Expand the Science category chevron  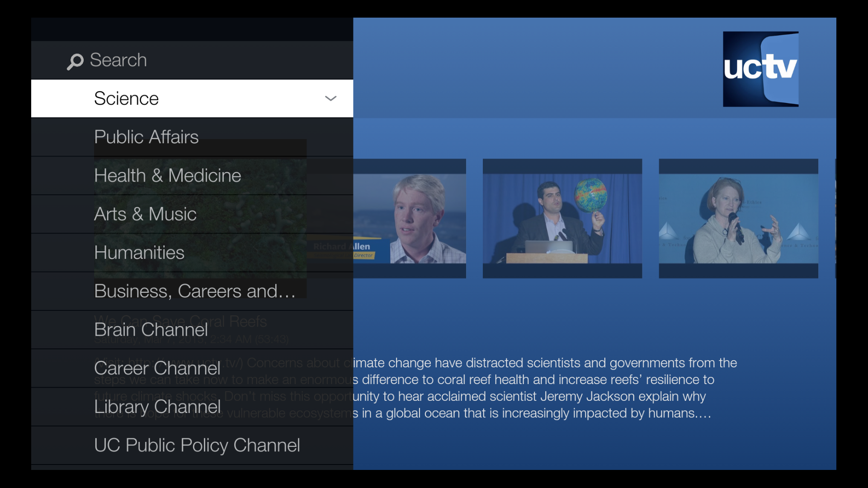[x=330, y=98]
